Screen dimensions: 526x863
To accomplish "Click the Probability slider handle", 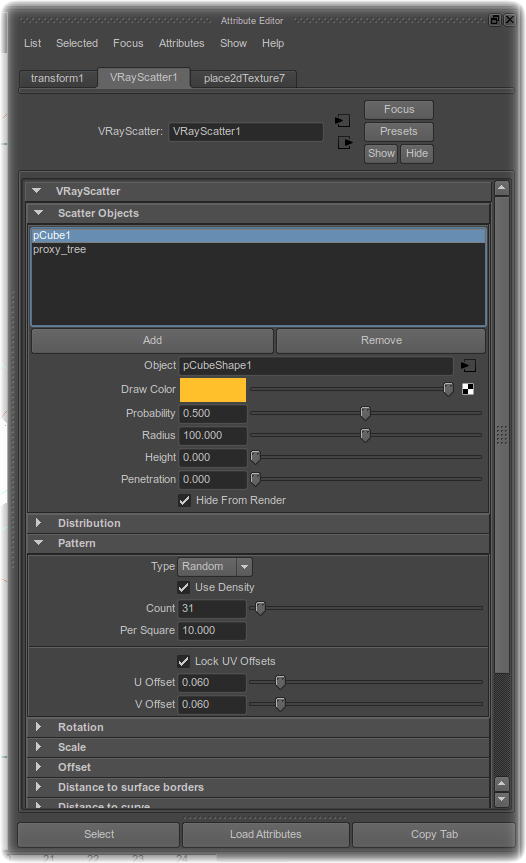I will 365,413.
